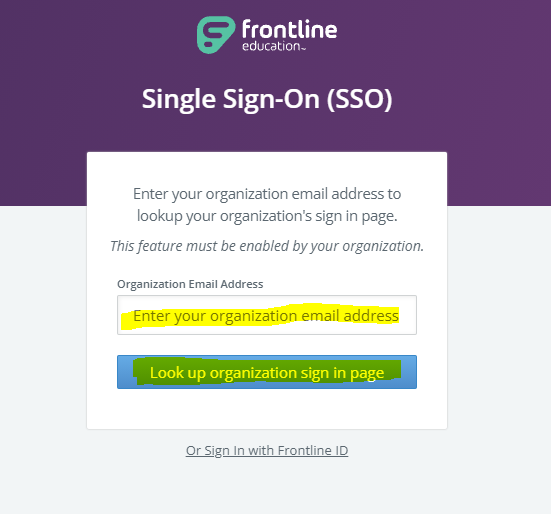Click "Look up organization sign in page" button
The image size is (551, 514).
(x=267, y=372)
